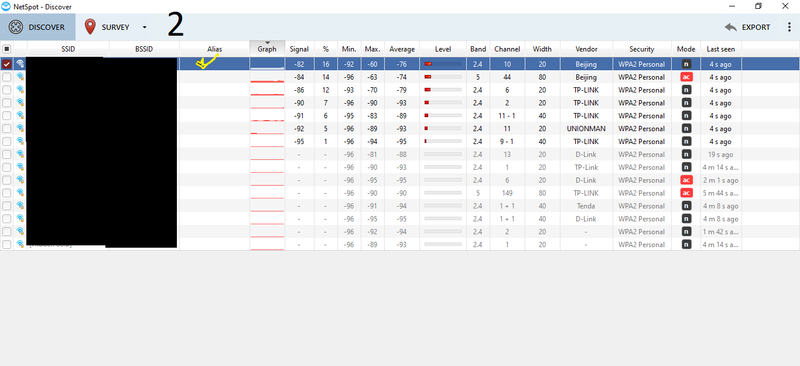Click the Export button

(x=747, y=27)
